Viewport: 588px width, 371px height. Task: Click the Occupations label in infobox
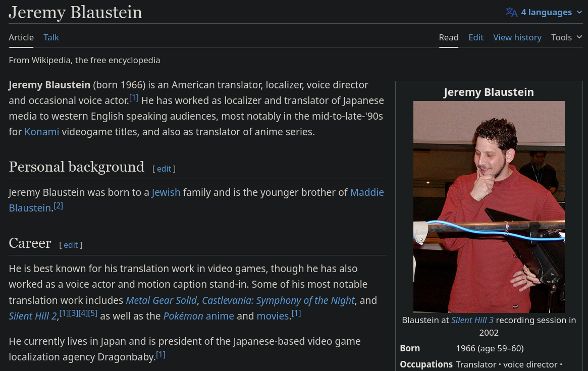(426, 364)
